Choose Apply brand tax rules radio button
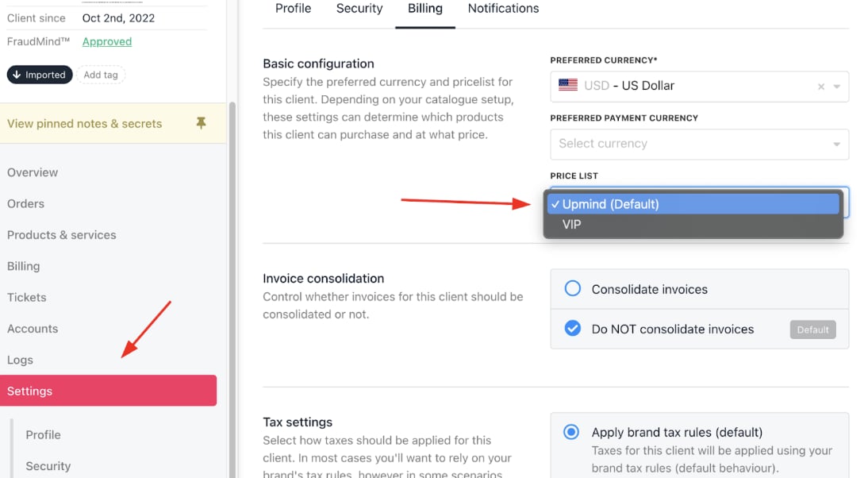868x478 pixels. (571, 431)
